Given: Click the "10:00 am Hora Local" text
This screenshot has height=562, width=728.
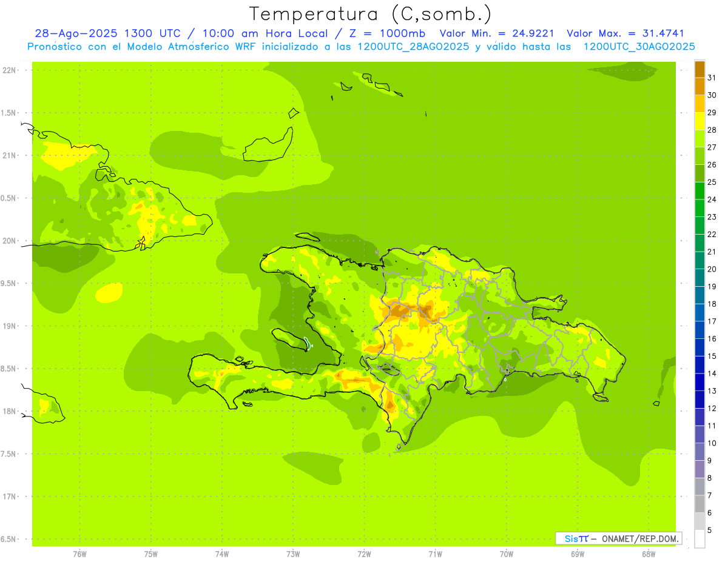Looking at the screenshot, I should (264, 33).
